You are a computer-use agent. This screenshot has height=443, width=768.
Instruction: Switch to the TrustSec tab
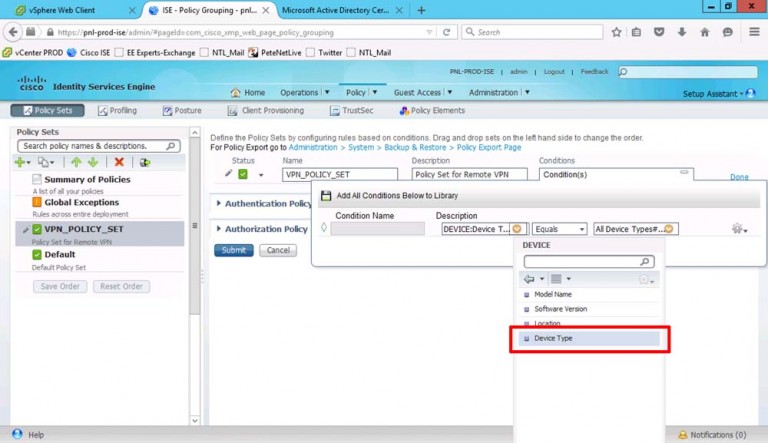pos(352,111)
